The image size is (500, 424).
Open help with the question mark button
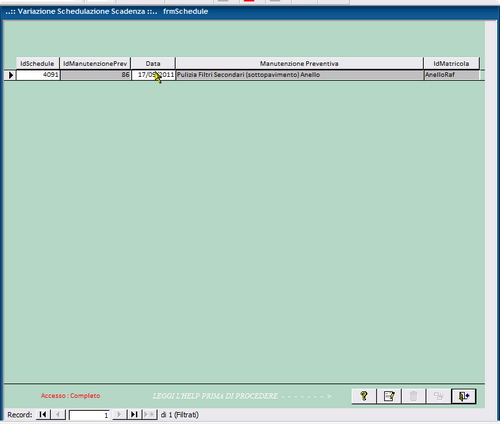click(364, 396)
